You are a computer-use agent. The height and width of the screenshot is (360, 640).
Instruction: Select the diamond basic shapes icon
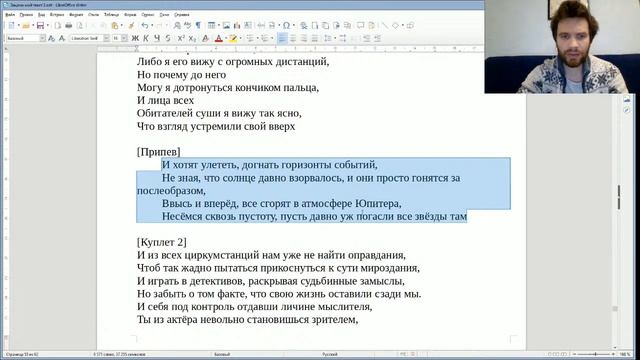[395, 25]
